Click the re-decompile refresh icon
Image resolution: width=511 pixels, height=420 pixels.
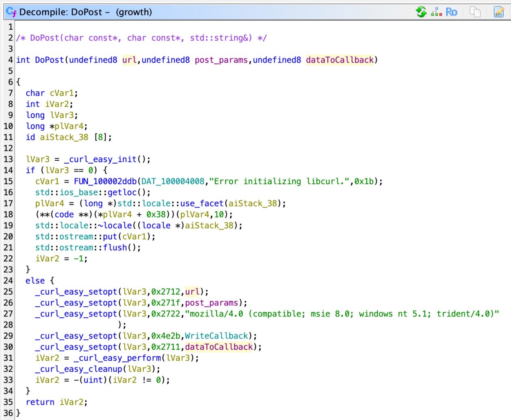click(x=421, y=12)
